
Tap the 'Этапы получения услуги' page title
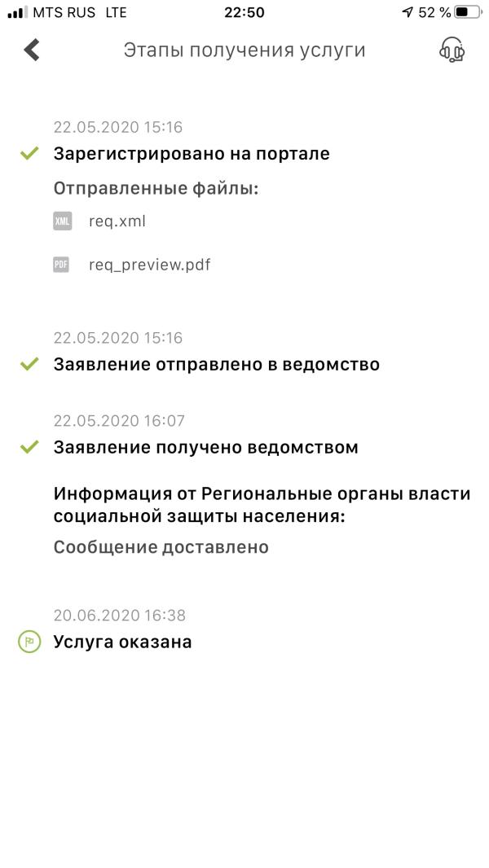coord(244,50)
